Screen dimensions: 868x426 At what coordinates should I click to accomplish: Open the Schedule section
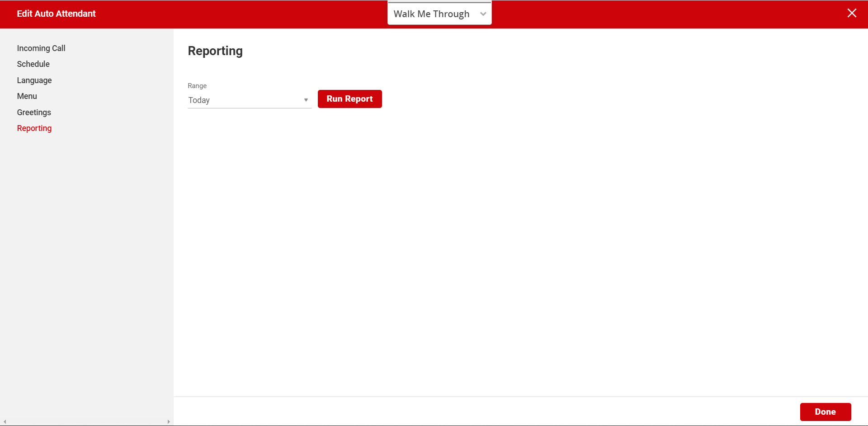[33, 64]
